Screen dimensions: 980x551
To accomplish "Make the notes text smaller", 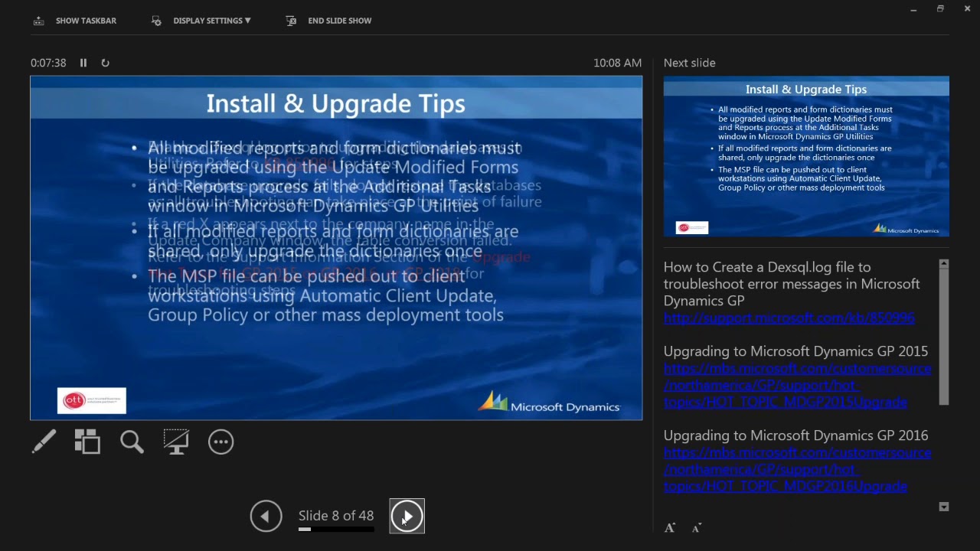I will pos(696,528).
